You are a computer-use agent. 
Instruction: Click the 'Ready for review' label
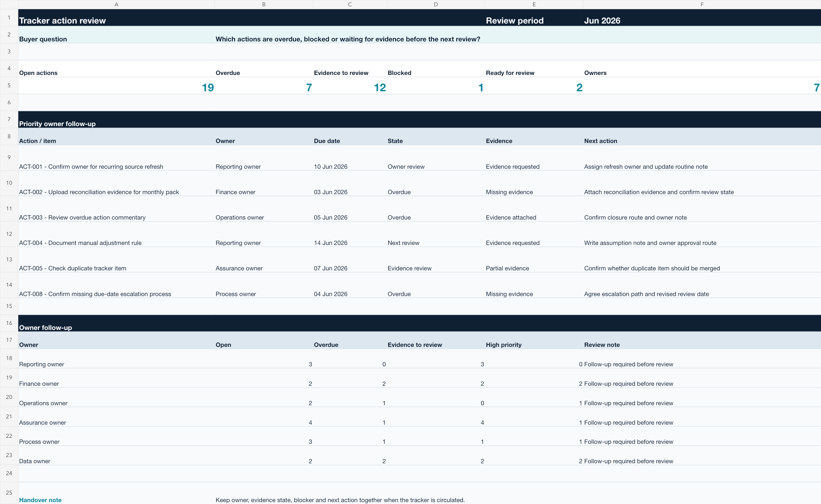point(510,73)
